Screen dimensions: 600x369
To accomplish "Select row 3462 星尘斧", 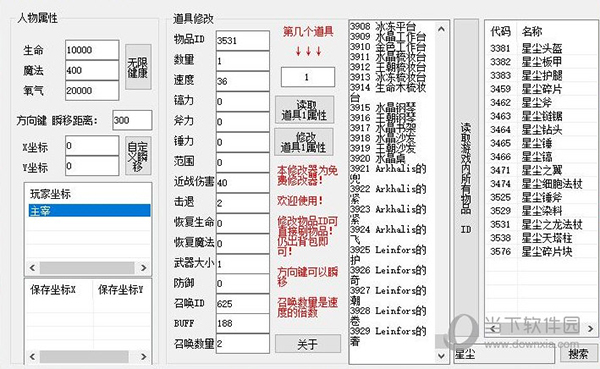I will tap(541, 103).
